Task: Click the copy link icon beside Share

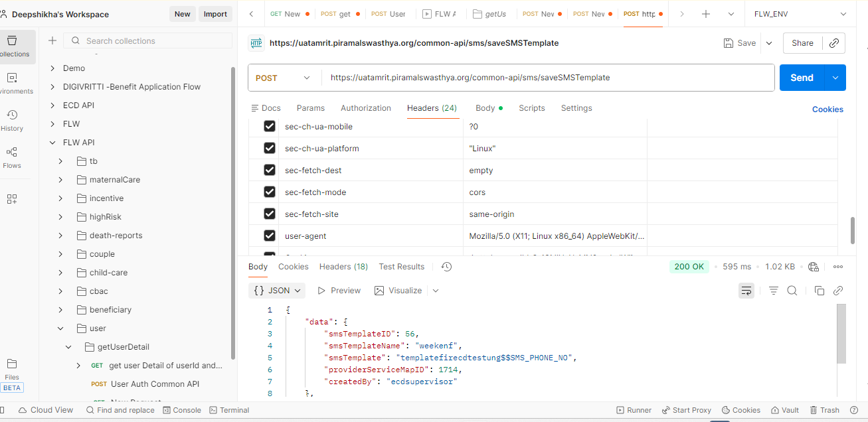Action: pos(834,43)
